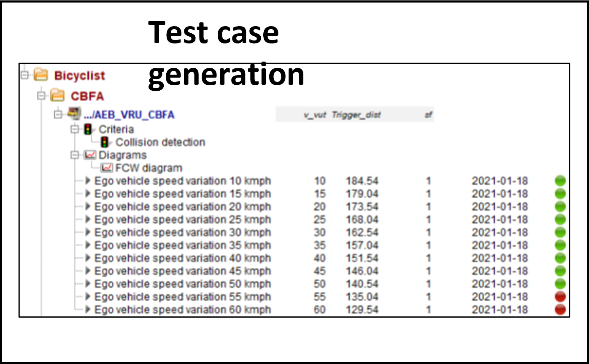
Task: Click the CBFA folder icon
Action: pos(57,96)
